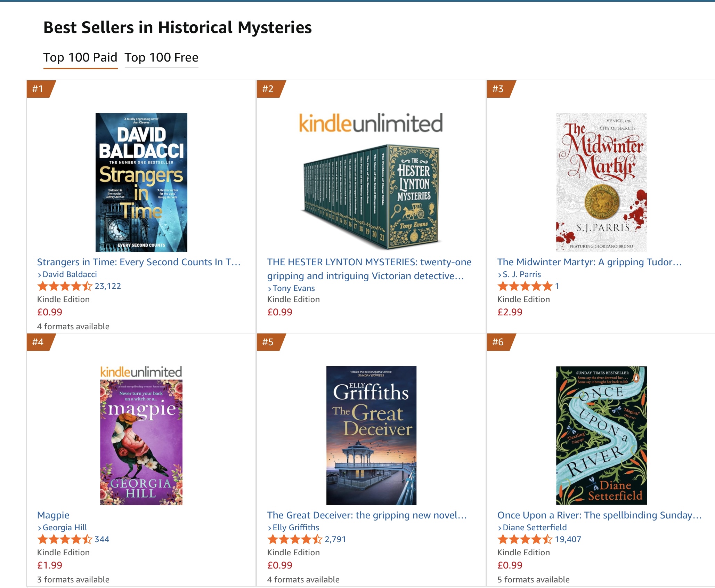715x588 pixels.
Task: Open Strangers in Time book cover
Action: [x=141, y=182]
